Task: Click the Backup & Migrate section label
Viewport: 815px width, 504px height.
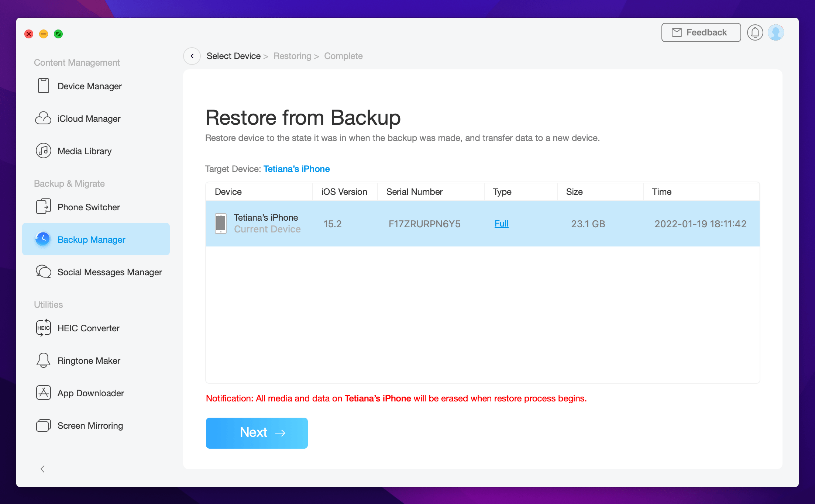Action: [69, 184]
